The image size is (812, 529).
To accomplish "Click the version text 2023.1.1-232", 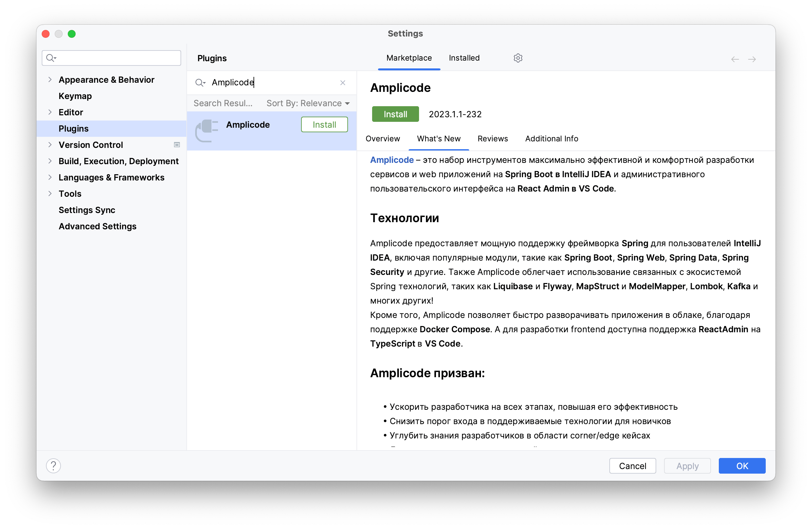I will [x=455, y=114].
